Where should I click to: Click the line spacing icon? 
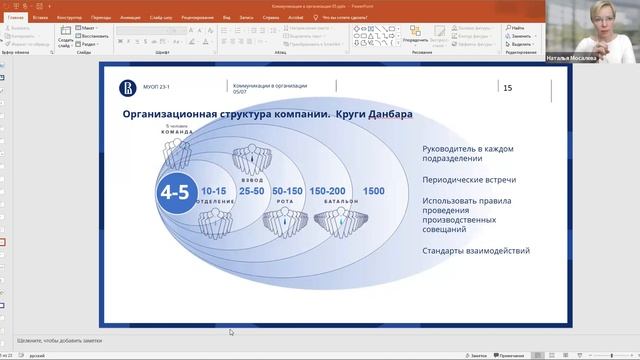click(x=273, y=31)
